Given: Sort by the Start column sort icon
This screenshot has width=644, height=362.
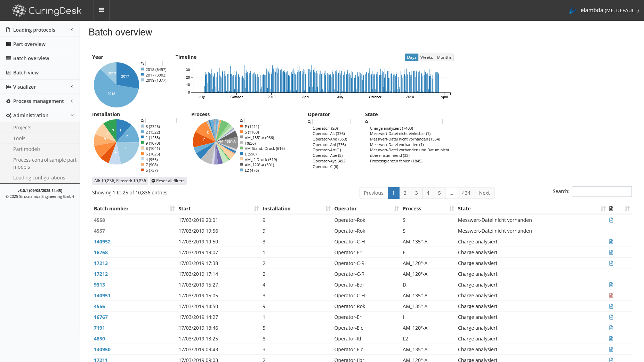Looking at the screenshot, I should coord(256,209).
